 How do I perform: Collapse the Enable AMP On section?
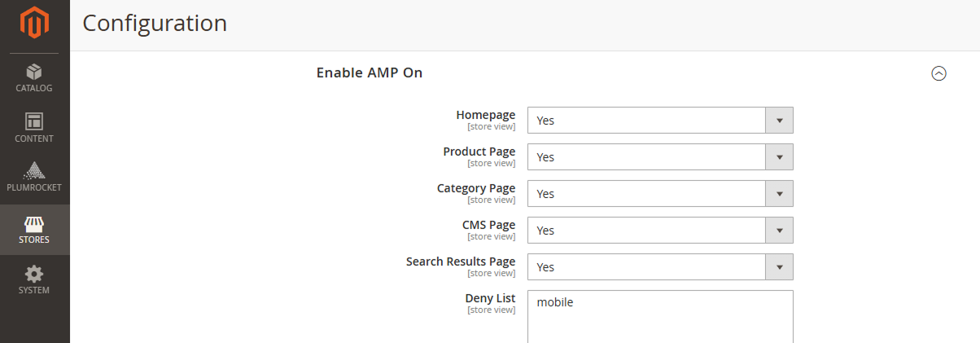pyautogui.click(x=938, y=73)
